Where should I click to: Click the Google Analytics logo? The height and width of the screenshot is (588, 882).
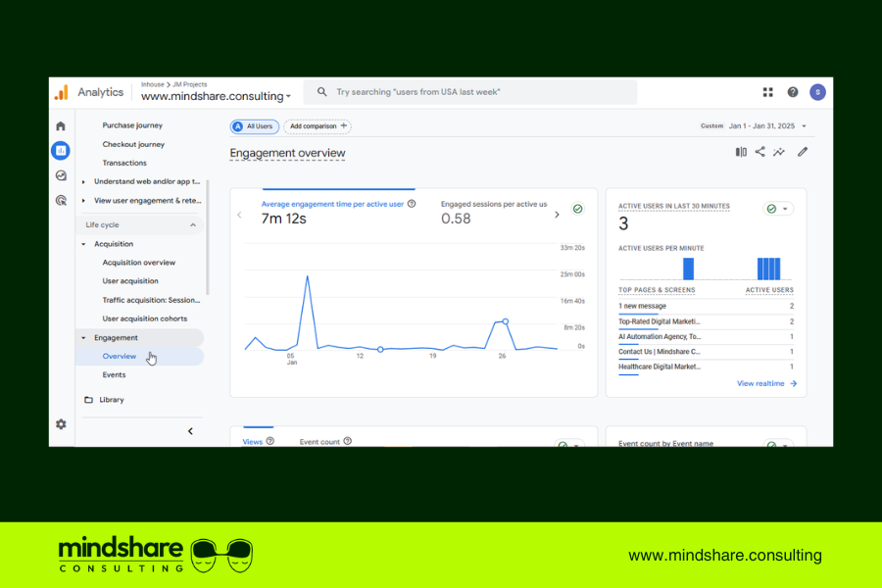(x=62, y=92)
